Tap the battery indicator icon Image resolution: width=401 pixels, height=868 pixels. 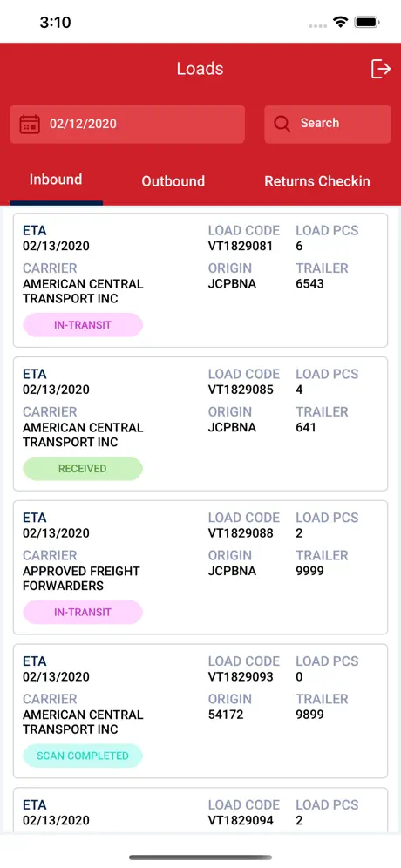click(x=367, y=22)
